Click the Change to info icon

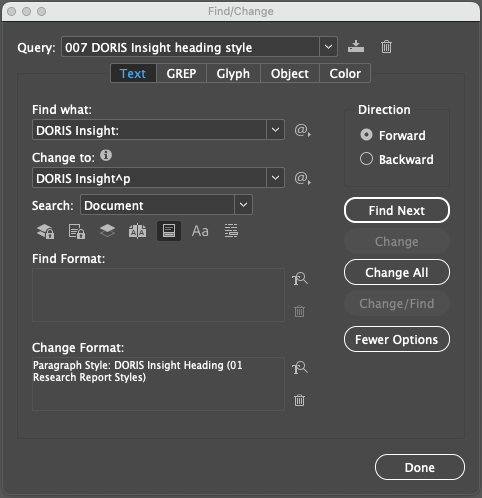(106, 155)
